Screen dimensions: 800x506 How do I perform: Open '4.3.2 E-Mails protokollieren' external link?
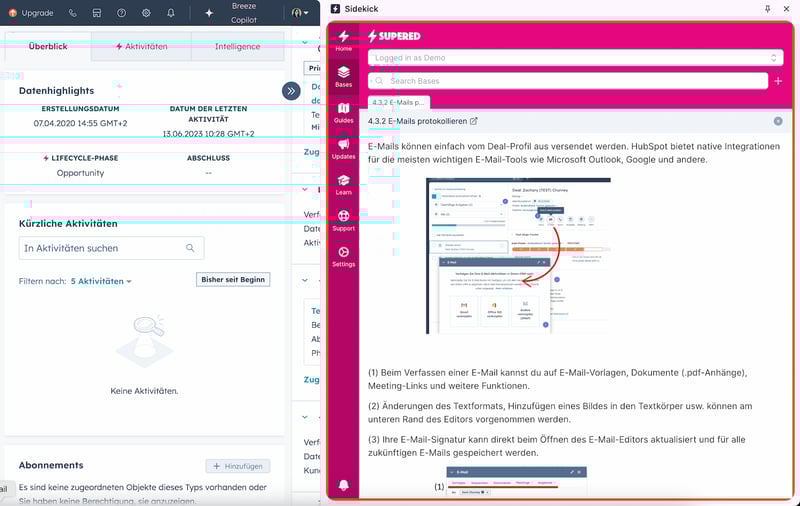point(474,121)
